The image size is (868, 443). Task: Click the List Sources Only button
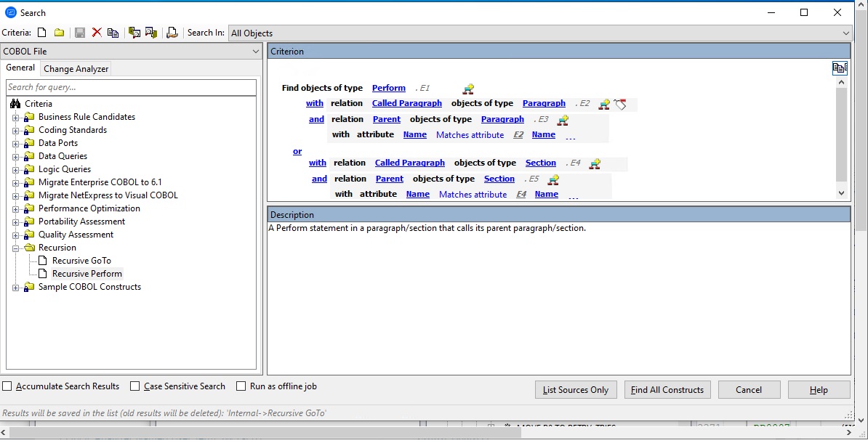tap(576, 390)
